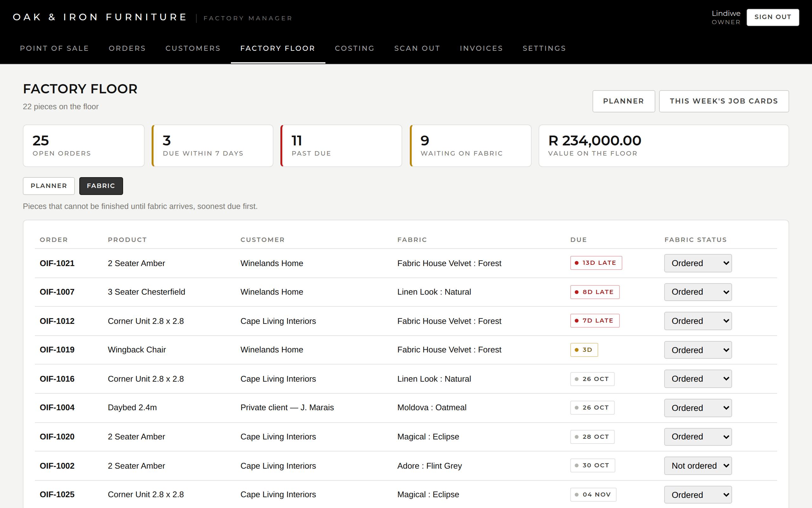Viewport: 812px width, 508px height.
Task: Open fabric status dropdown for OIF-1007
Action: point(697,292)
